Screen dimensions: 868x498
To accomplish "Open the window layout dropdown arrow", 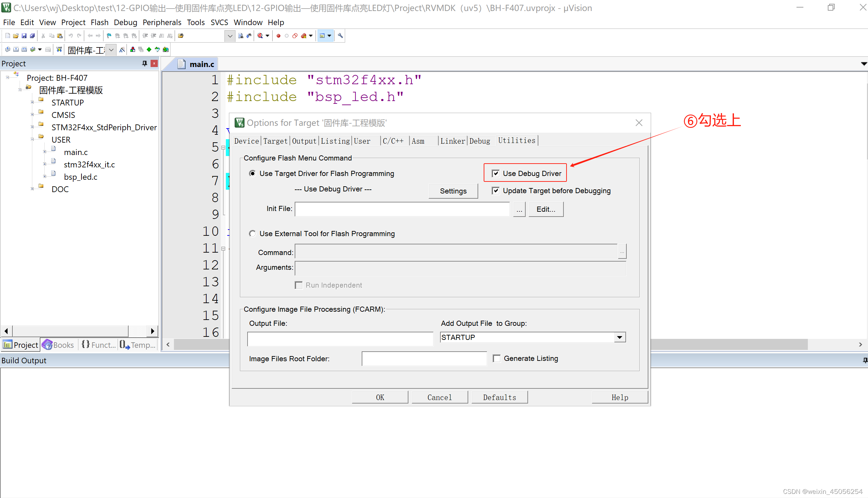I will 329,36.
